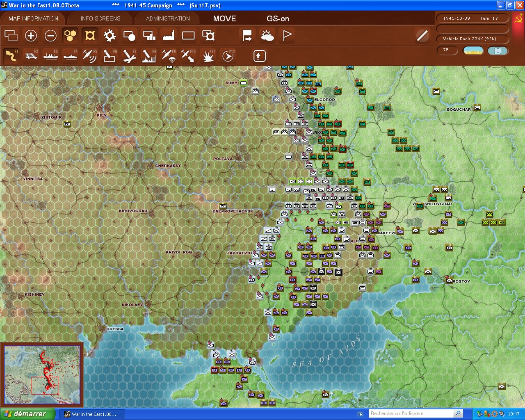Click the CHERKASSY city label
This screenshot has width=525, height=420.
168,166
